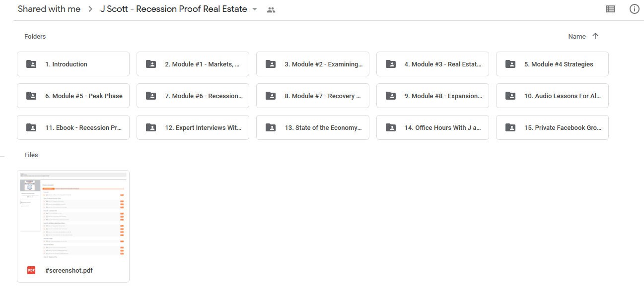Screen dimensions: 644x292
Task: Click the folder icon of 6. Module #5 - Peak Phase
Action: pos(31,96)
